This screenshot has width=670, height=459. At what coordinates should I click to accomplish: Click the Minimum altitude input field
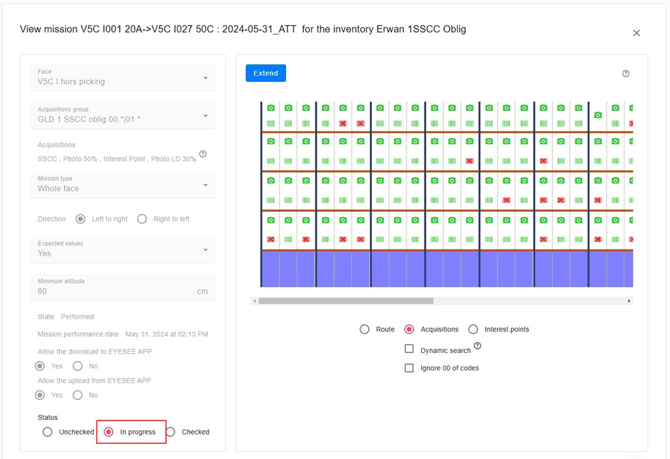(x=115, y=291)
